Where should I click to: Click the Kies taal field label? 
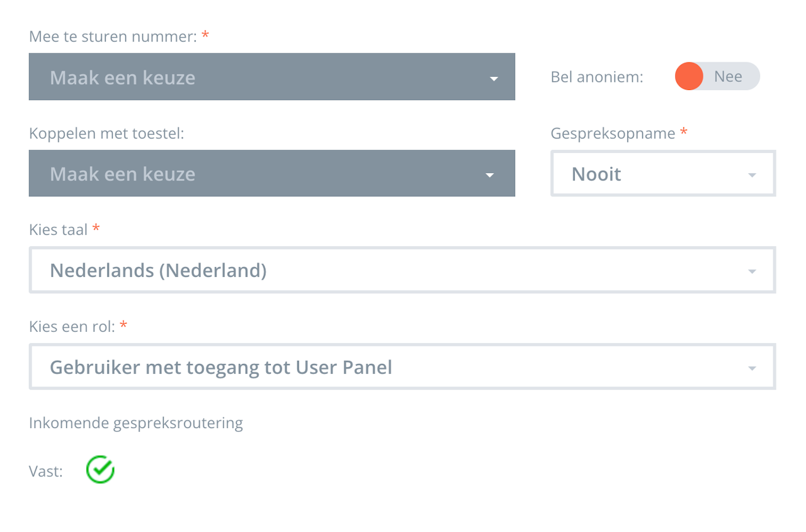pyautogui.click(x=59, y=229)
